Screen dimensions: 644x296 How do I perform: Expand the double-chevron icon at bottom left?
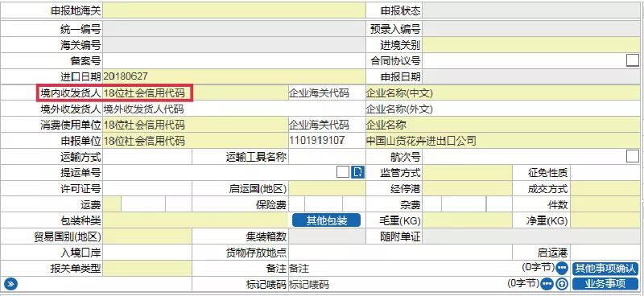(10, 284)
